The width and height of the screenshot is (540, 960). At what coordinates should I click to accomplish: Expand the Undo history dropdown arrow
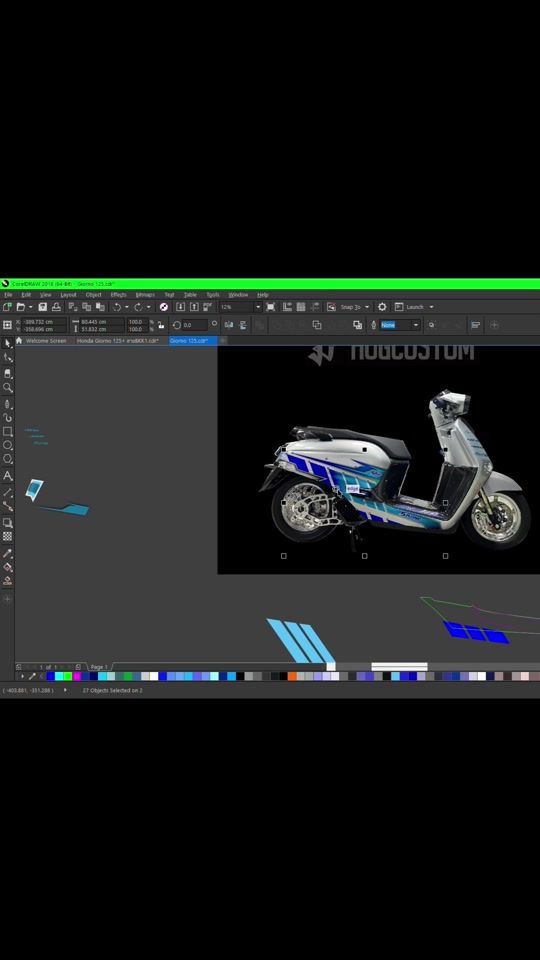point(127,307)
